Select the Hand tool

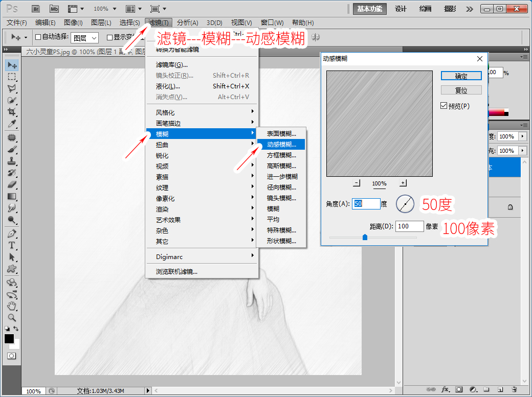point(12,306)
